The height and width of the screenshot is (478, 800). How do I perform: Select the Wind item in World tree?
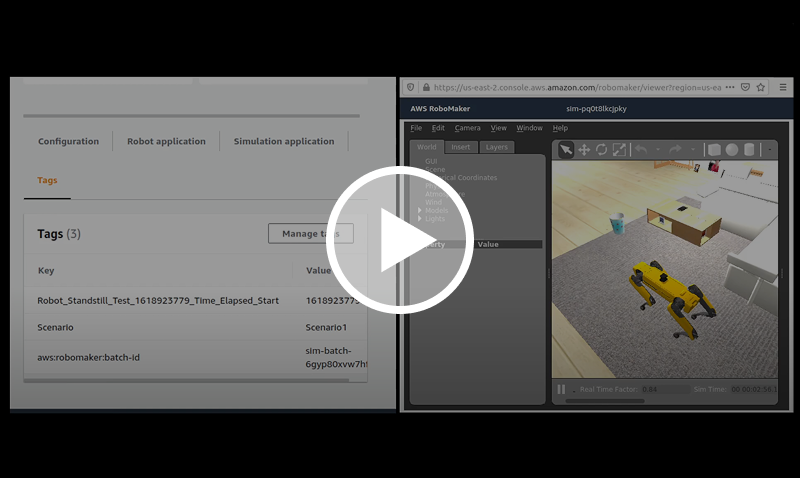pos(434,202)
